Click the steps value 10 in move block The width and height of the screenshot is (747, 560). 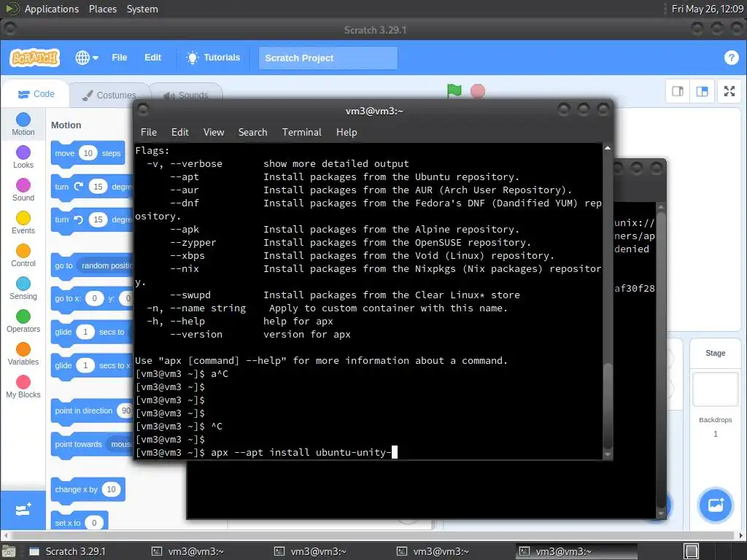click(88, 153)
